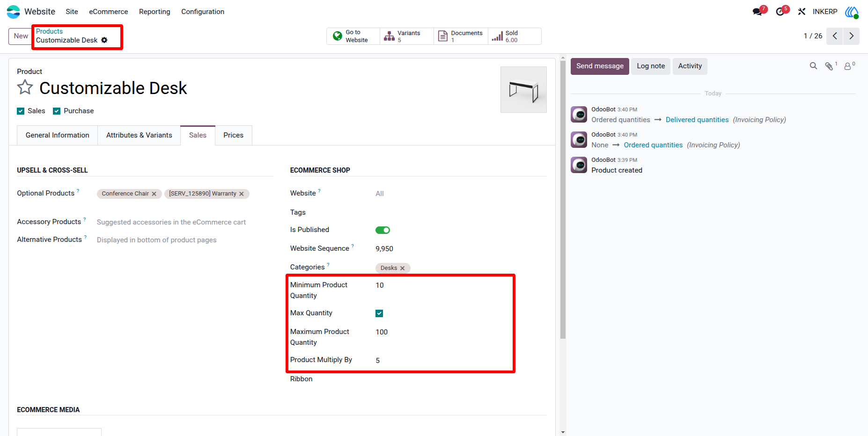Search messages with the magnifier icon
Viewport: 868px width, 436px height.
point(814,66)
